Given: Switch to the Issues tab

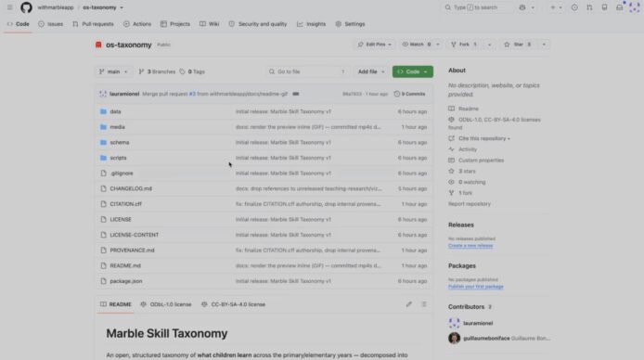Looking at the screenshot, I should coord(51,24).
